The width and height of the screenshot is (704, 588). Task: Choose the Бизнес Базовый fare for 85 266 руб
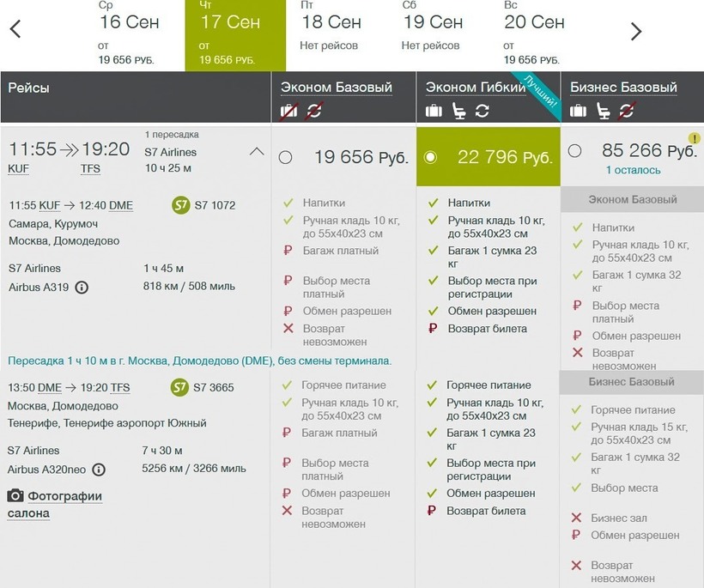tap(574, 151)
